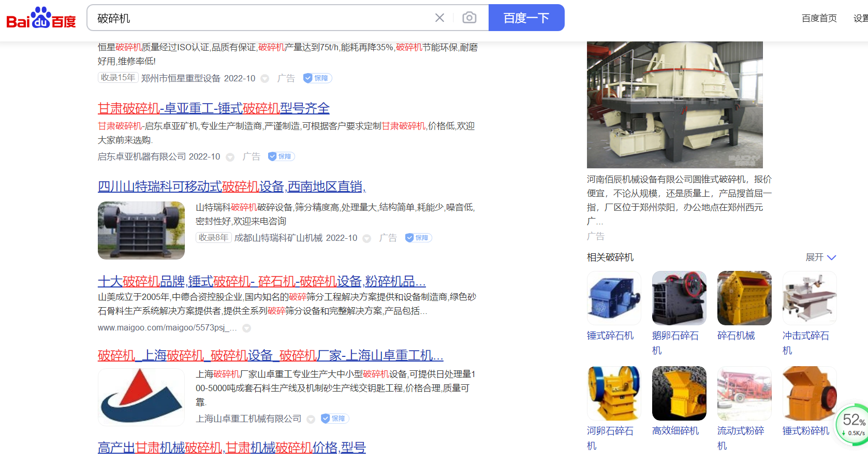Click the 流动式粉碎机 thumbnail image
This screenshot has height=461, width=868.
pos(744,393)
